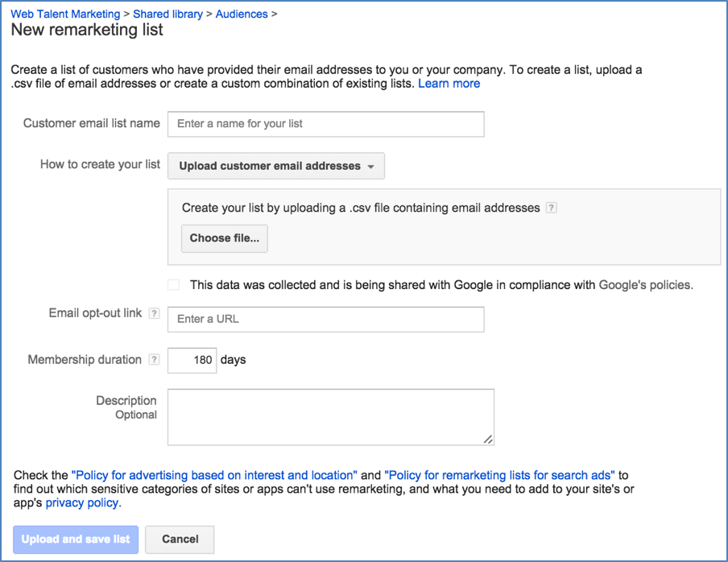The height and width of the screenshot is (562, 728).
Task: Click the dropdown arrow on list creation method
Action: (370, 167)
